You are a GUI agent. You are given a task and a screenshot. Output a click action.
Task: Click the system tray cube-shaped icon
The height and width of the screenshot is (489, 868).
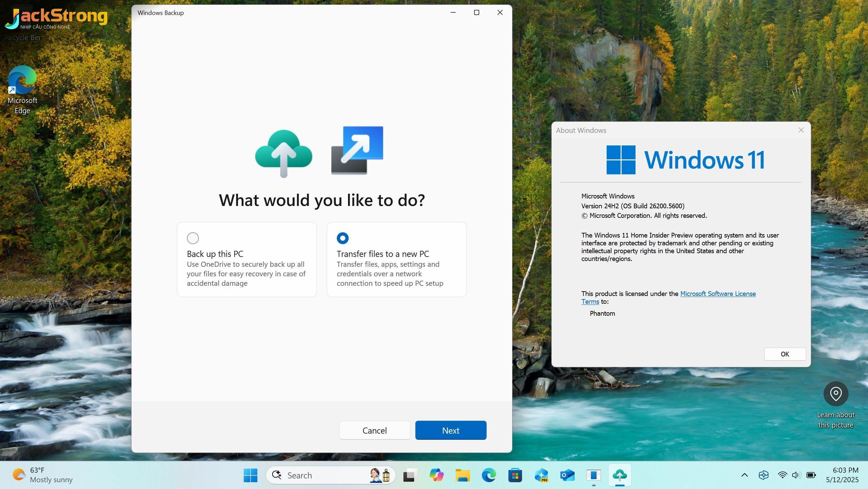[x=763, y=475]
